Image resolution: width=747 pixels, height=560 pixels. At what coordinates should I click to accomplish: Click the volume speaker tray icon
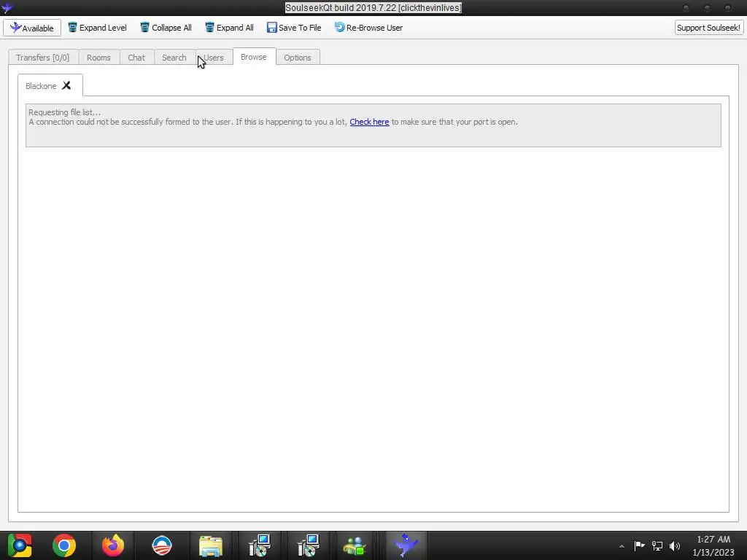pyautogui.click(x=675, y=545)
